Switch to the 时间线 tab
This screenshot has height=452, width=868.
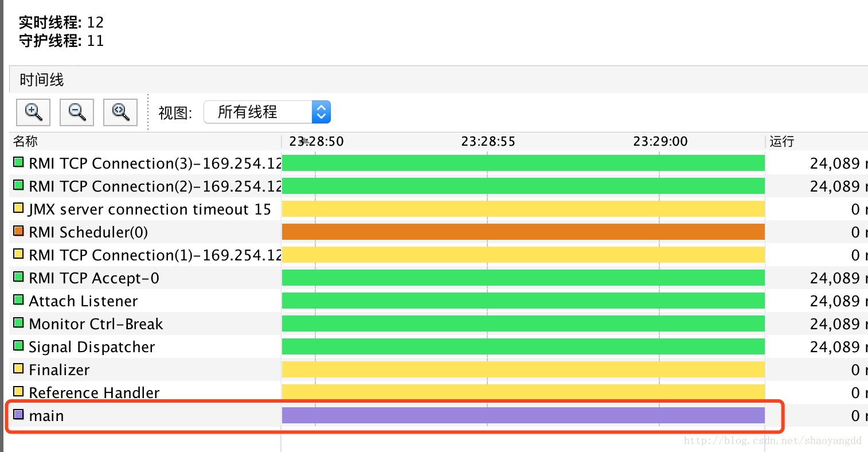(41, 80)
